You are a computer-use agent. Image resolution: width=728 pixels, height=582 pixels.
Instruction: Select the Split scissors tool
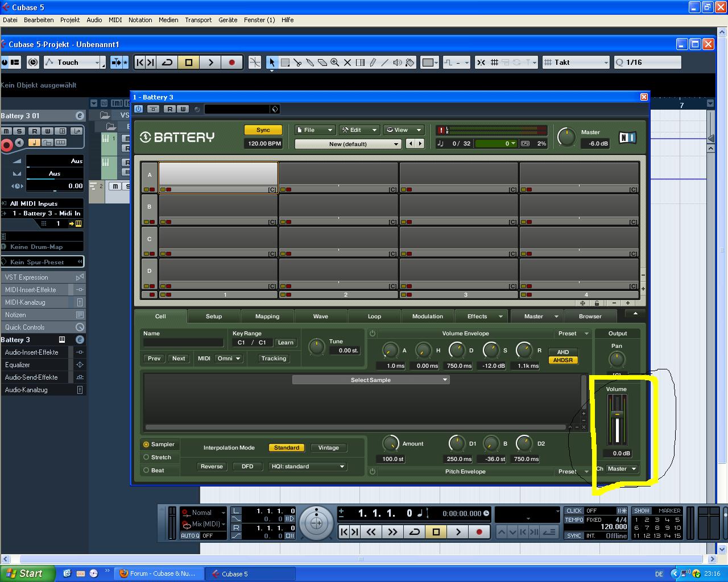297,63
